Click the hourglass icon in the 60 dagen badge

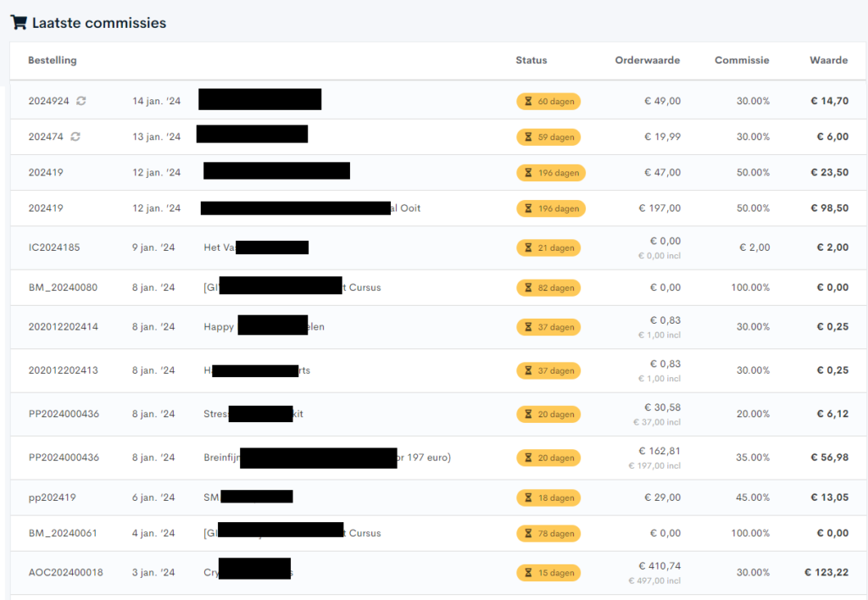pos(528,102)
